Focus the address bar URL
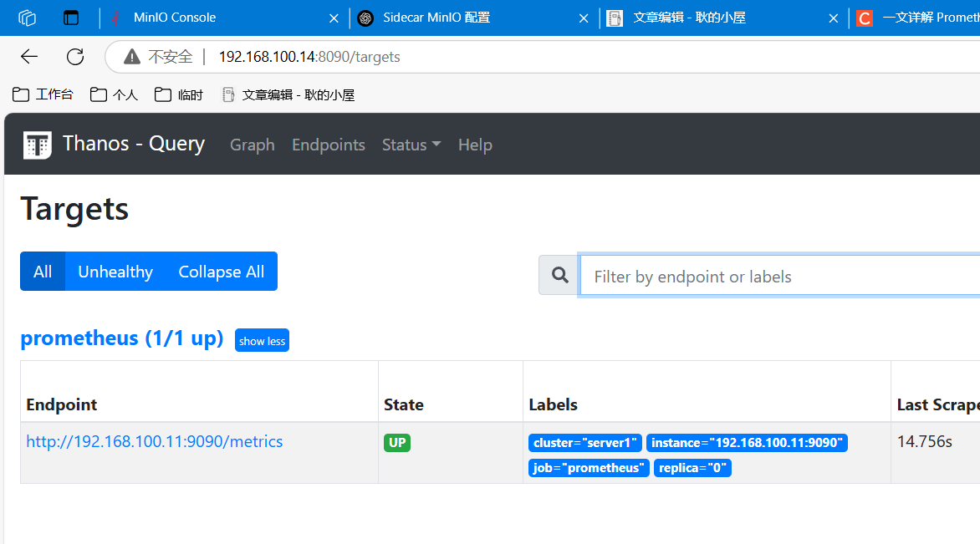The width and height of the screenshot is (980, 544). click(x=309, y=57)
